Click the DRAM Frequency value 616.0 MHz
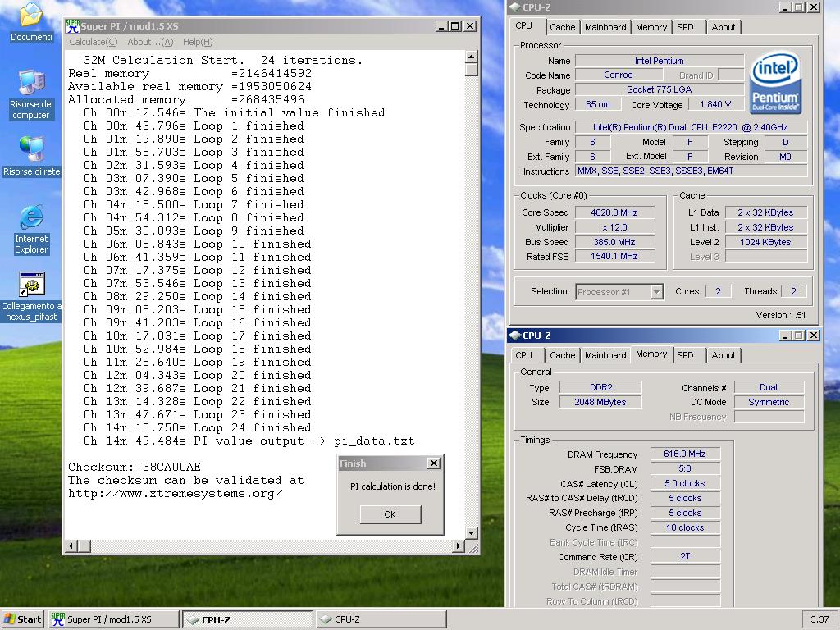 [685, 454]
